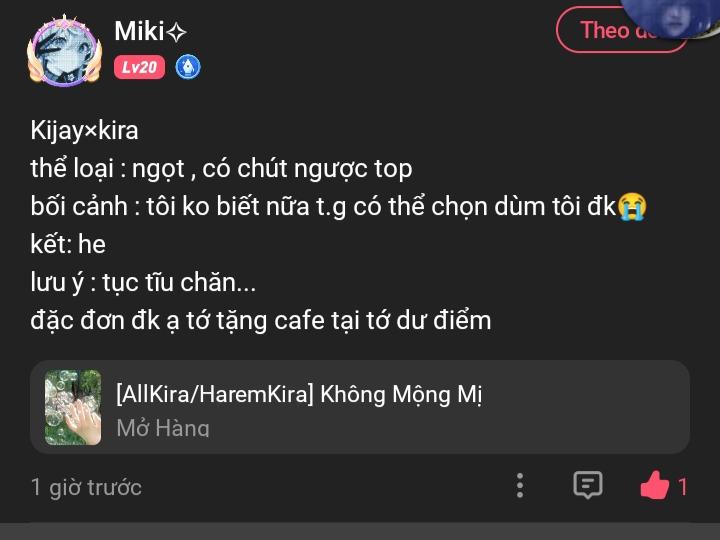Click the lưu ý: tục tĩu line

click(143, 282)
